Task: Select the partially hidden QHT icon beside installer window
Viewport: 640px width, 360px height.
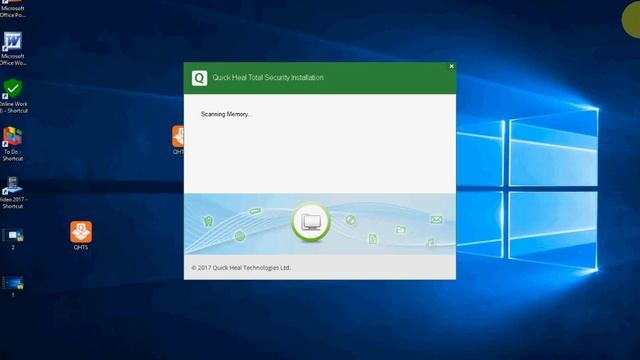Action: coord(178,136)
